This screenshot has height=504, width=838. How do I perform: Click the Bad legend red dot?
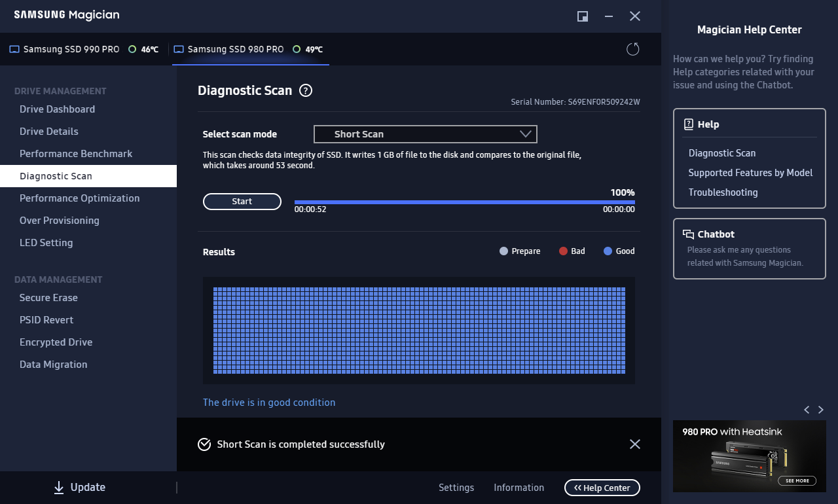[x=563, y=251]
